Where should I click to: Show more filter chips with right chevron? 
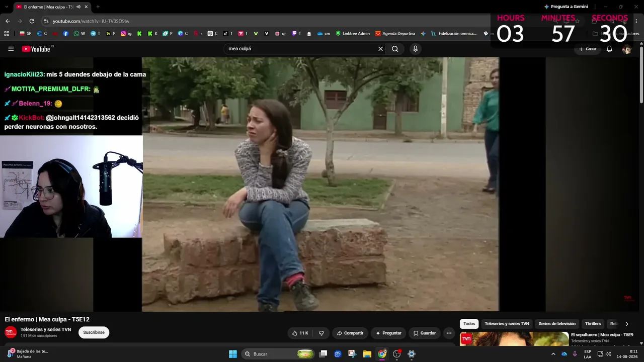(x=626, y=324)
